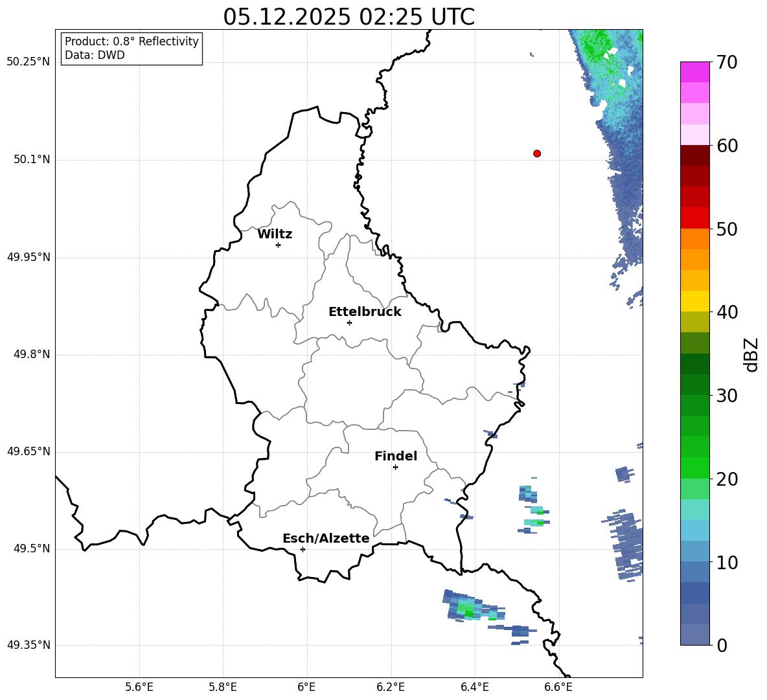
Task: Click the Data: DWD label
Action: point(95,55)
